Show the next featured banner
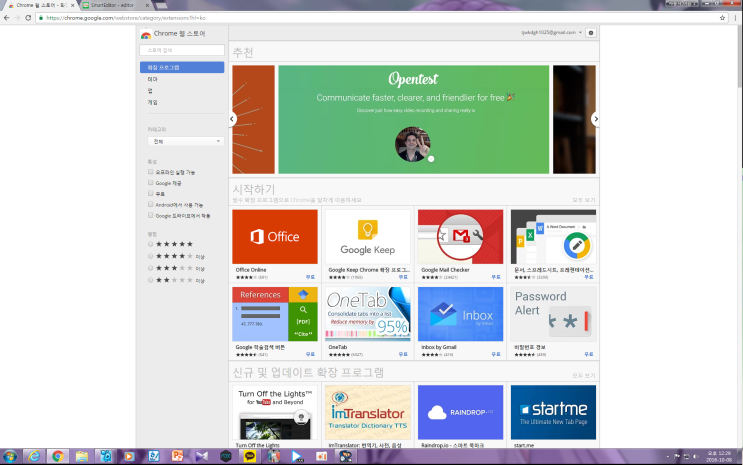The height and width of the screenshot is (465, 743). click(596, 119)
